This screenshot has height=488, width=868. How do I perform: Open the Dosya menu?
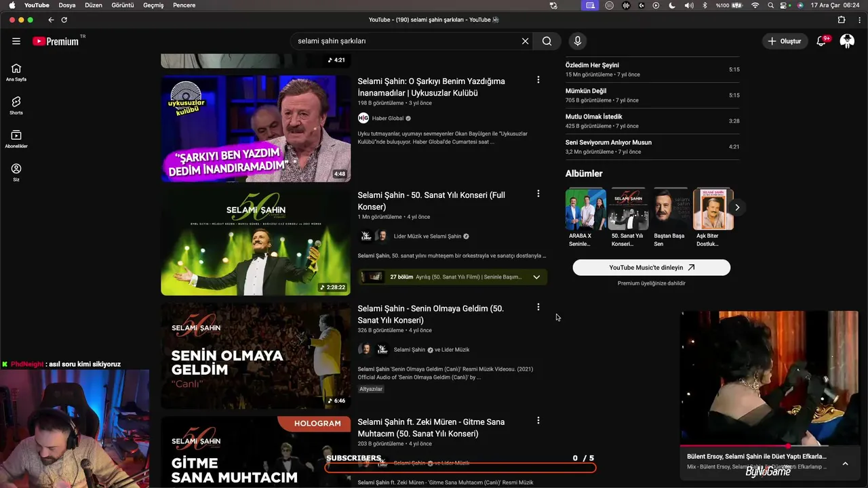coord(67,5)
